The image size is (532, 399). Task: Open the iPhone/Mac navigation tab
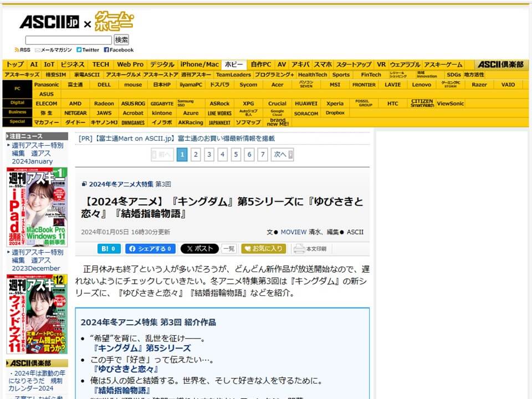coord(199,64)
